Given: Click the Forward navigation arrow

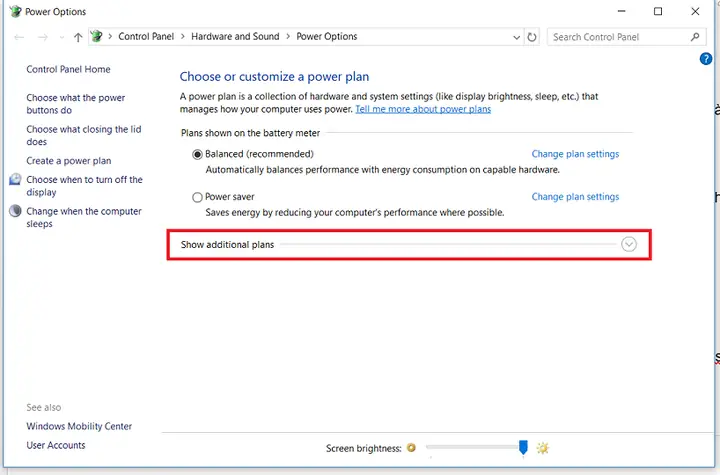Looking at the screenshot, I should [43, 37].
